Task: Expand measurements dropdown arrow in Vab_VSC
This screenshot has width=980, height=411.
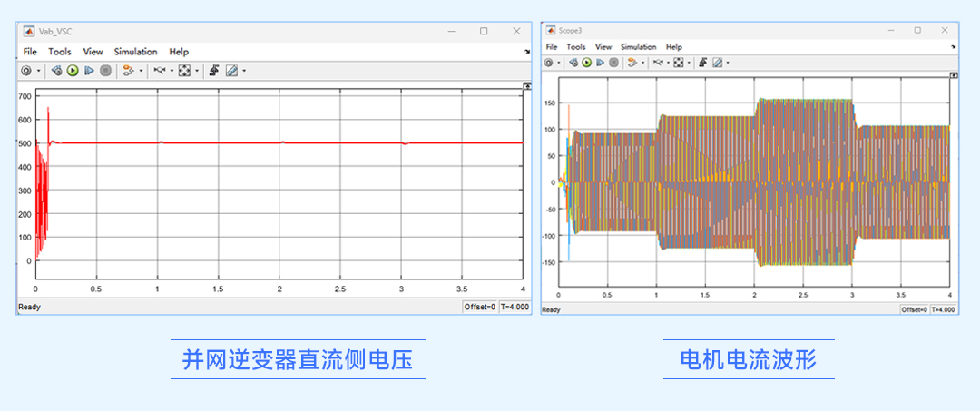Action: 244,71
